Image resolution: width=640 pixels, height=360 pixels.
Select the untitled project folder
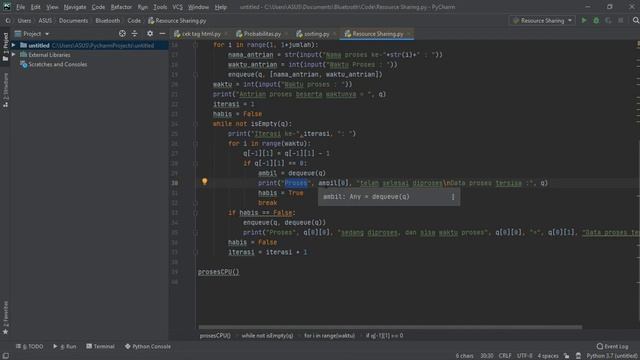(x=87, y=45)
